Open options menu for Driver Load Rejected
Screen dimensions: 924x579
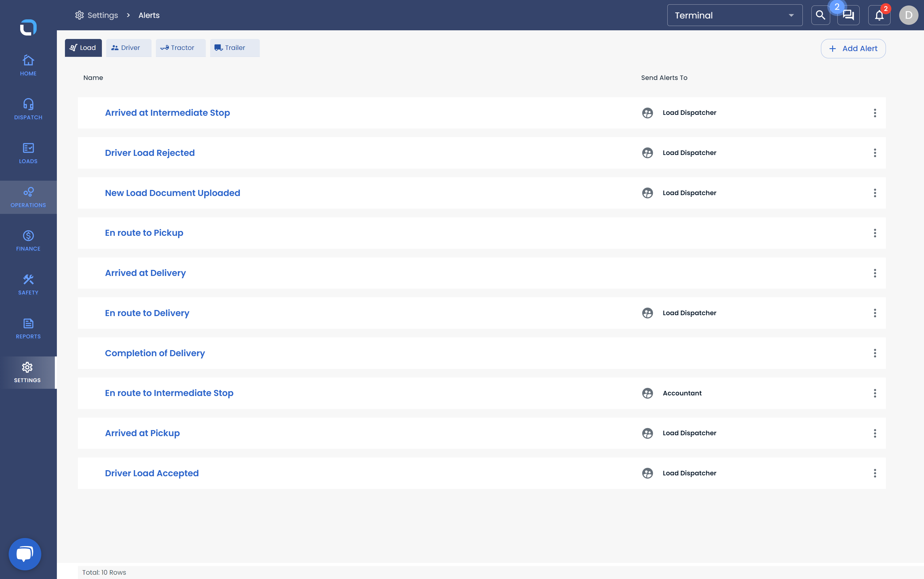tap(875, 153)
